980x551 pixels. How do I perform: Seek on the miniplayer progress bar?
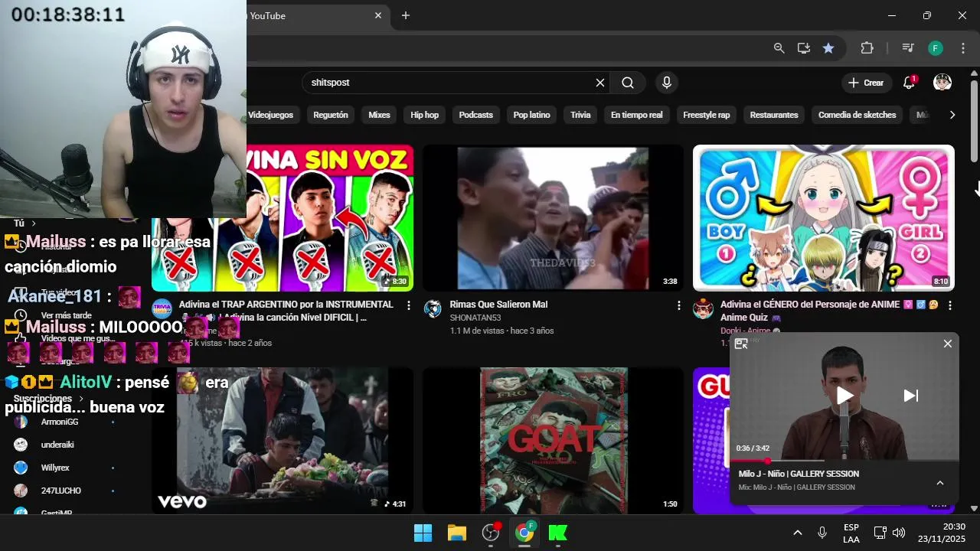pos(844,461)
